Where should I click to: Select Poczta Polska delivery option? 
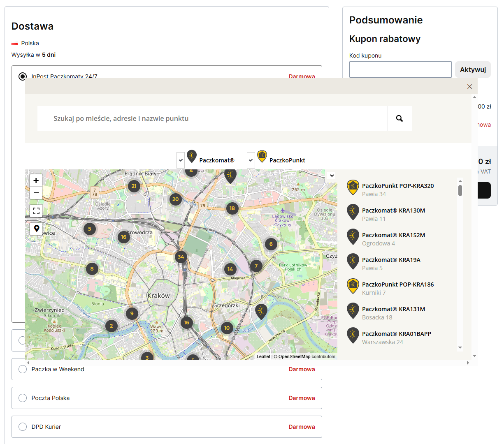tap(23, 398)
